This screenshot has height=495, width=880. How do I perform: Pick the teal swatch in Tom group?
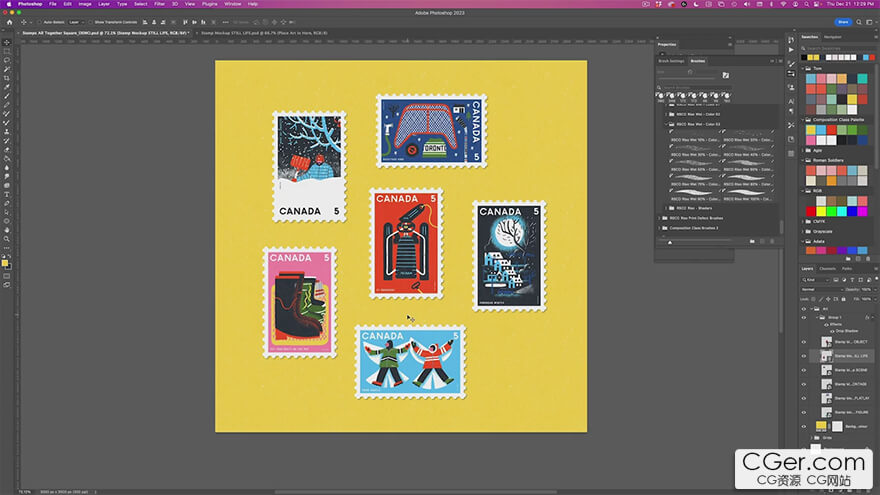tap(862, 79)
